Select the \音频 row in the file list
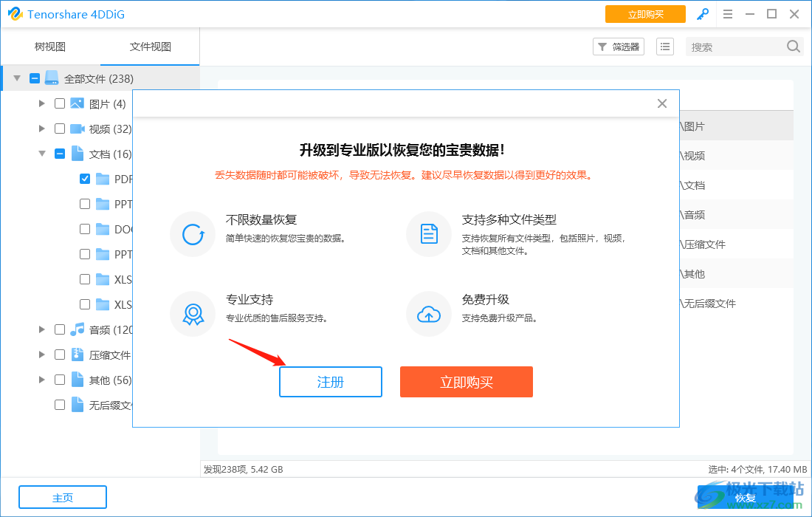Viewport: 812px width, 517px height. 736,214
